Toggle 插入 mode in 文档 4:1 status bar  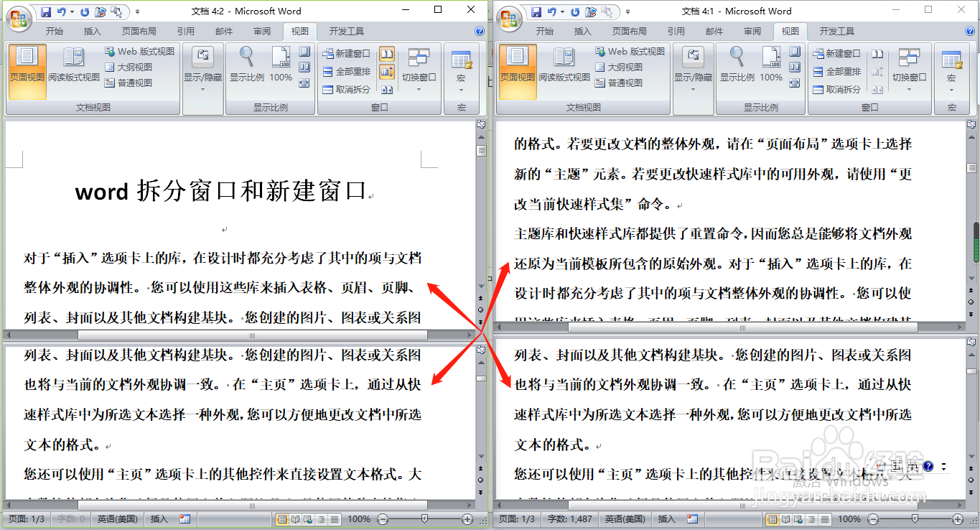666,519
